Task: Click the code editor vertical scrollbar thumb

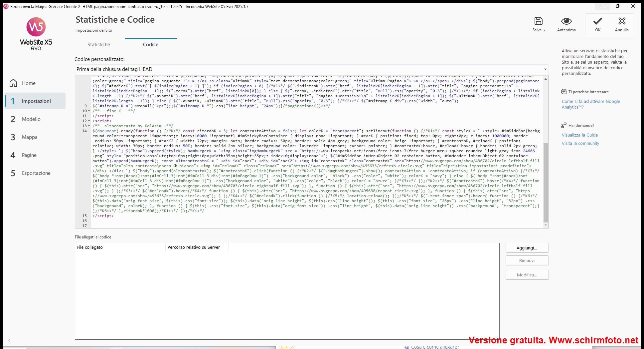Action: pyautogui.click(x=546, y=182)
